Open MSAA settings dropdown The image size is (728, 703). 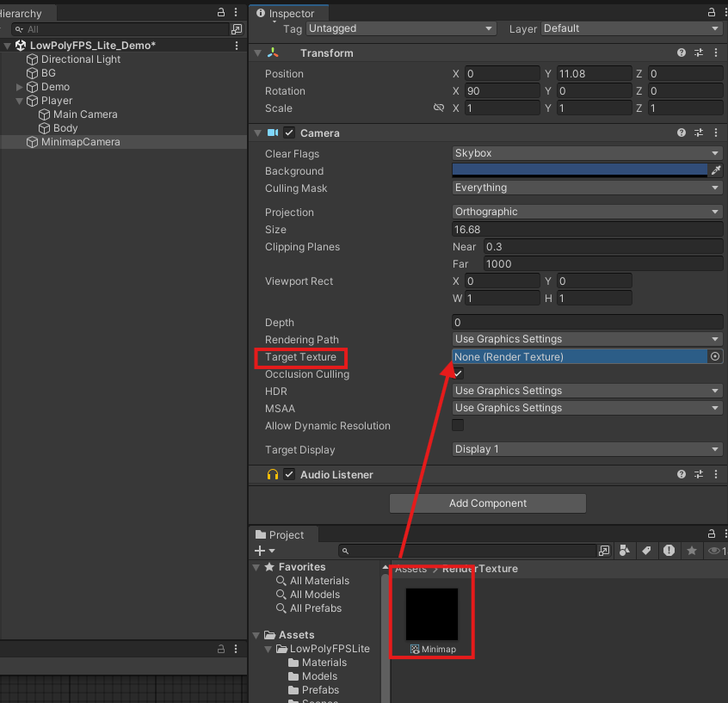pyautogui.click(x=588, y=408)
